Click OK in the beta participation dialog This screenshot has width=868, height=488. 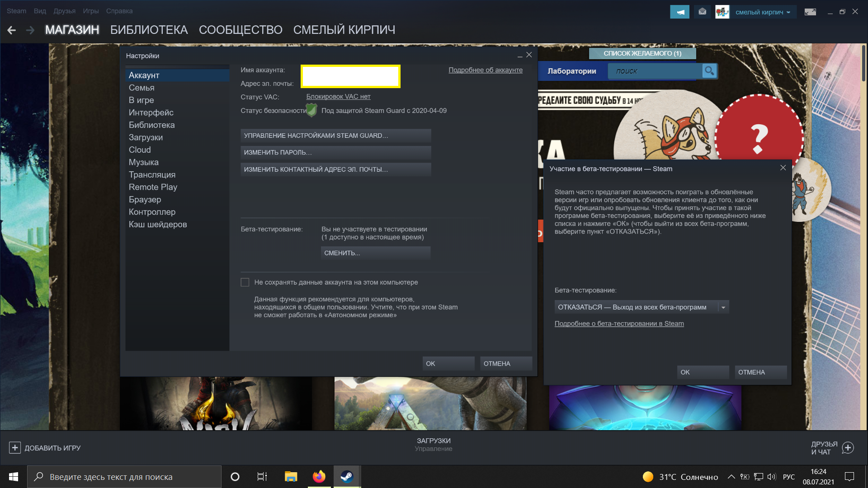703,372
